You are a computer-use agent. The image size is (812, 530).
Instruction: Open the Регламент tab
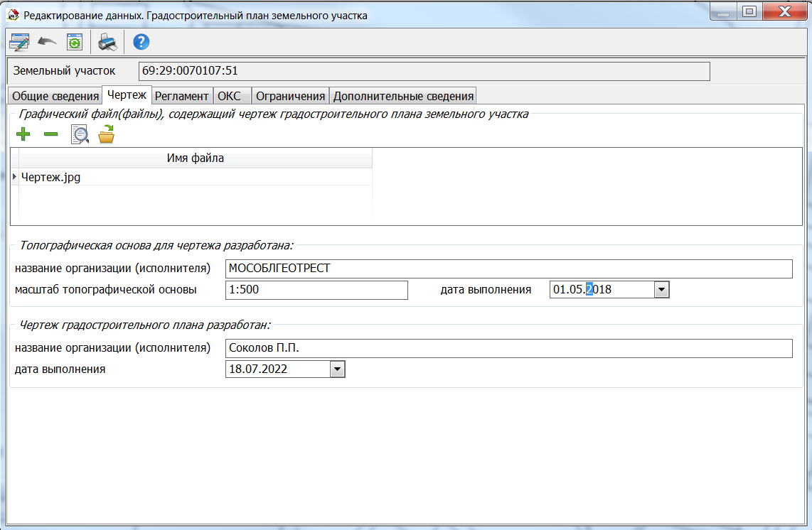click(x=182, y=96)
